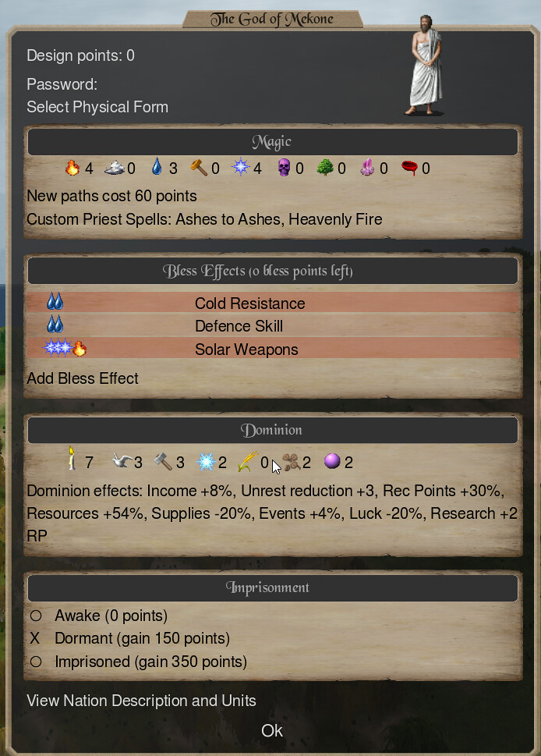Click the Ok button
This screenshot has height=756, width=541.
pyautogui.click(x=272, y=730)
